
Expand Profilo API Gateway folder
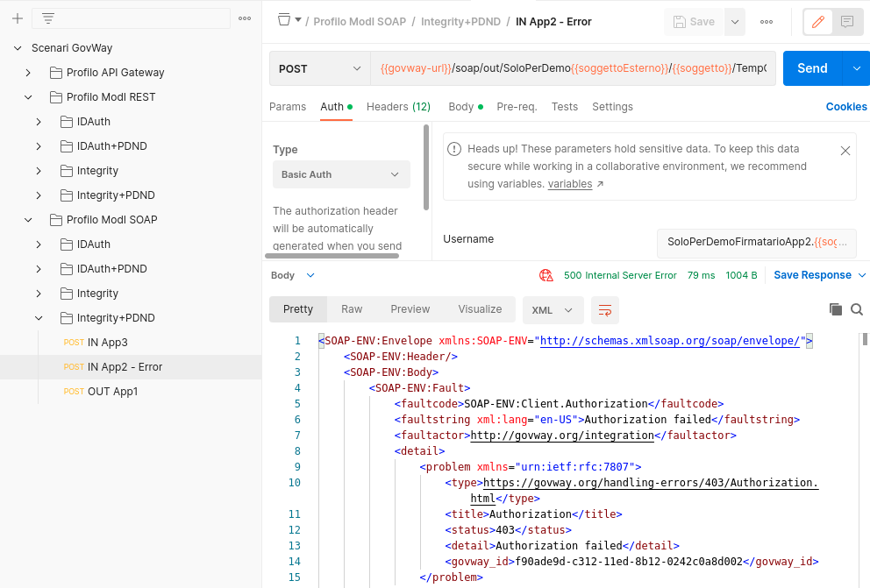click(28, 73)
